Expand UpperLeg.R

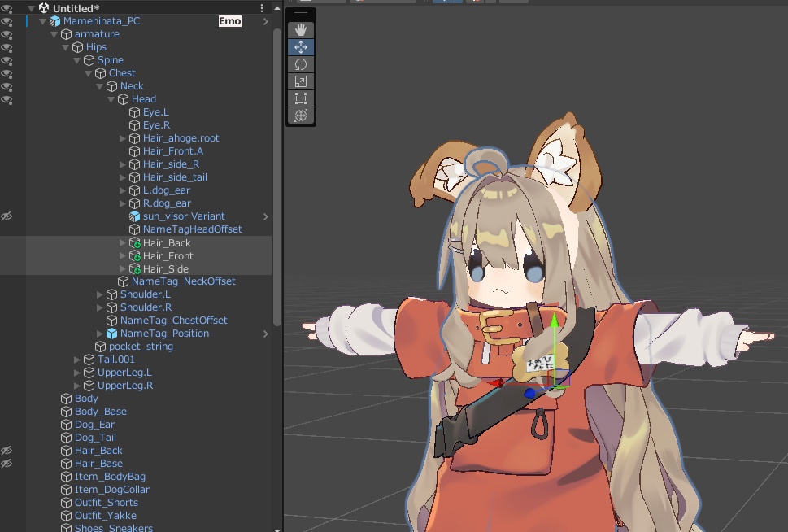[x=76, y=386]
